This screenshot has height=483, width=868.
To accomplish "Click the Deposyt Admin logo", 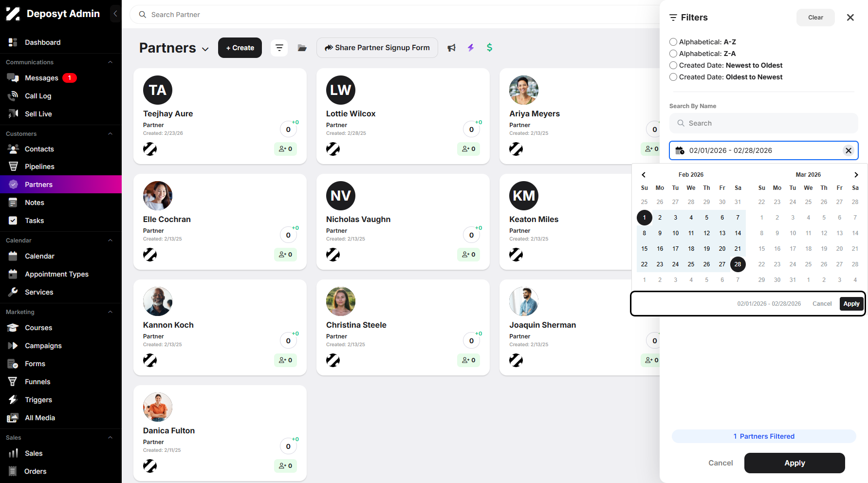I will [13, 14].
